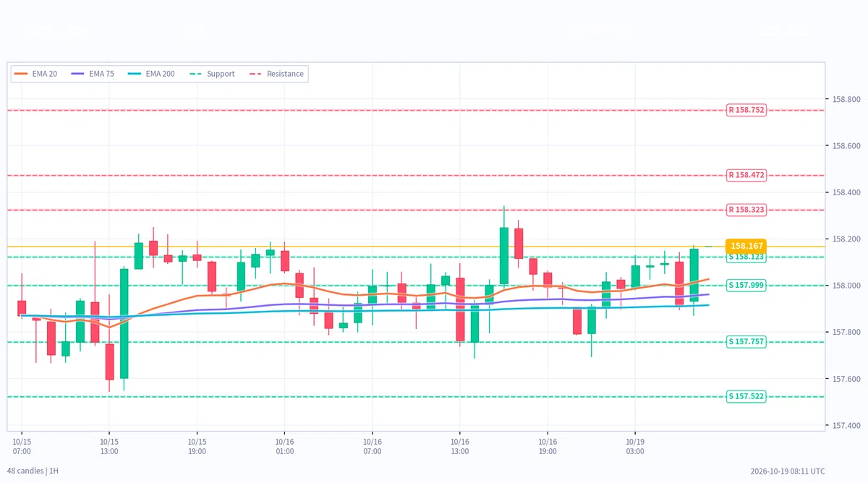Click the 158.400 price axis value

(x=846, y=192)
